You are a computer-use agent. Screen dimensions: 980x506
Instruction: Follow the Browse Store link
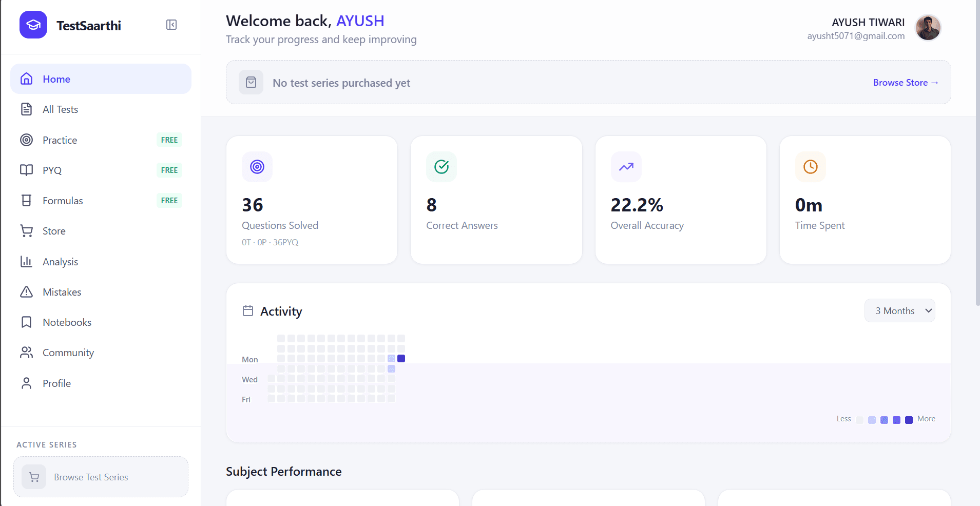905,83
